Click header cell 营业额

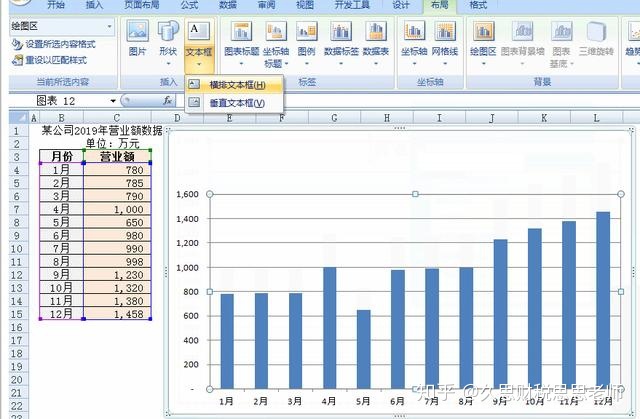[x=118, y=156]
